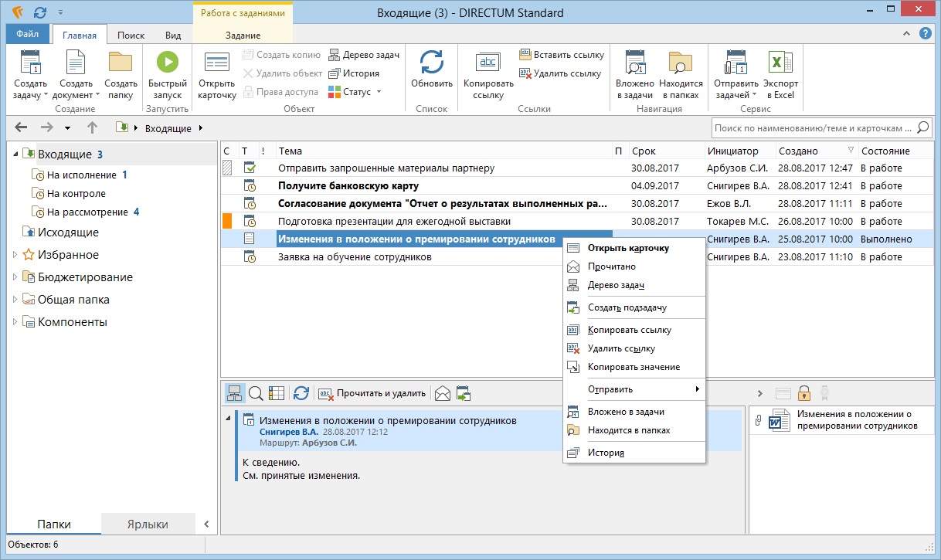Click Открыть карточку ribbon icon
941x560 pixels.
click(217, 62)
